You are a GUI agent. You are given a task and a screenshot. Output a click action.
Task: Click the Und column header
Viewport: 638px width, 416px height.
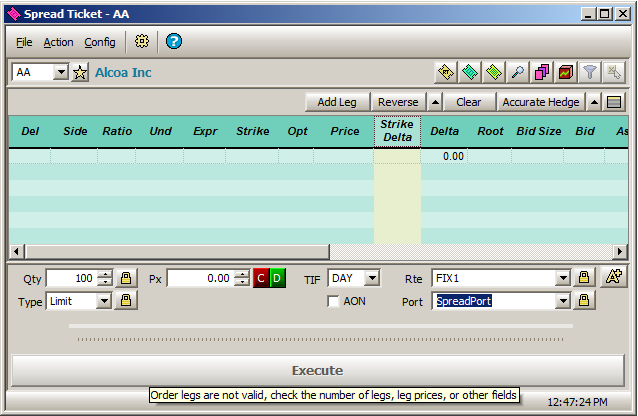160,131
